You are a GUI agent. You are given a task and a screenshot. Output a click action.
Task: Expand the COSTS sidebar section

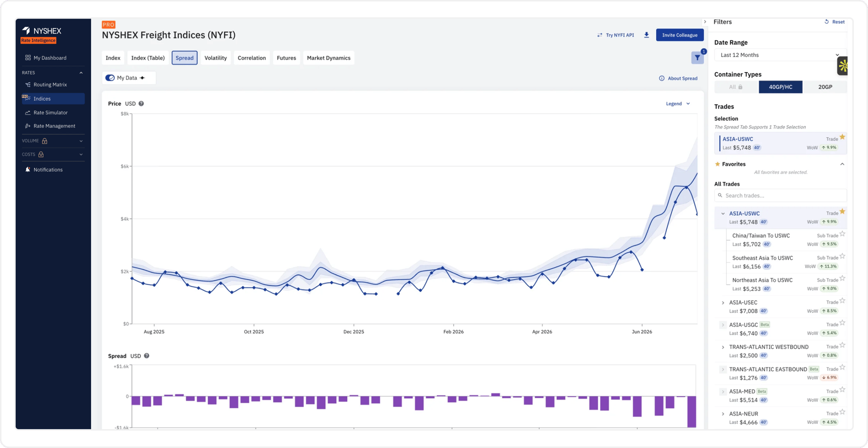coord(81,155)
